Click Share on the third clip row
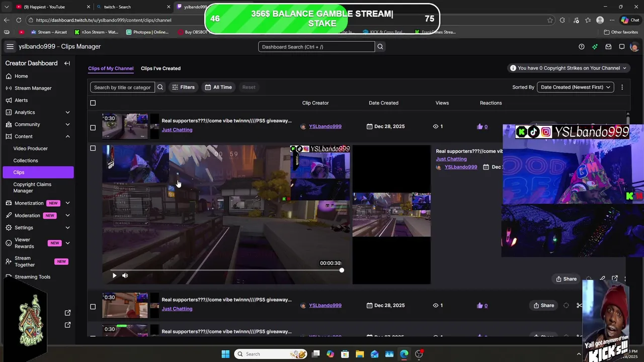The height and width of the screenshot is (362, 644). [543, 305]
